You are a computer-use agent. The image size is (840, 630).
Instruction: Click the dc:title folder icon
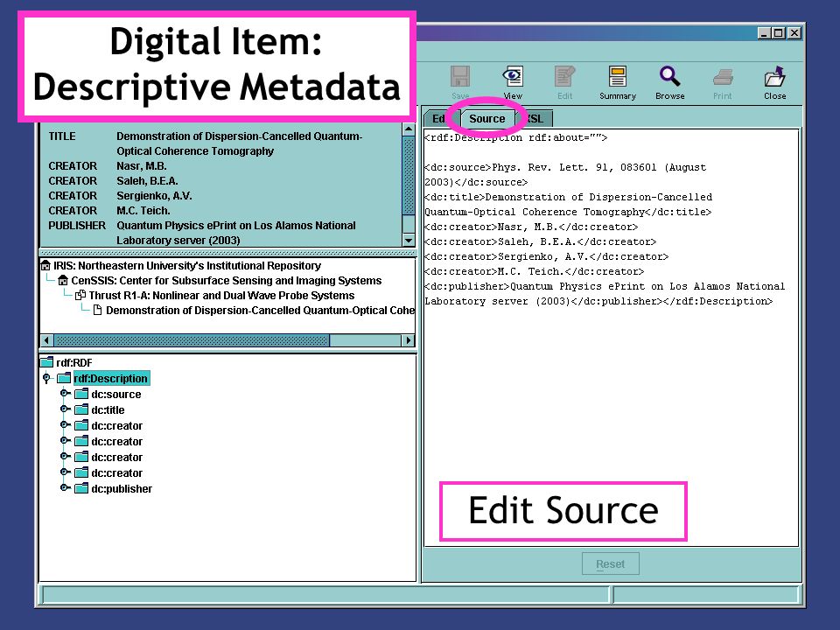click(81, 409)
